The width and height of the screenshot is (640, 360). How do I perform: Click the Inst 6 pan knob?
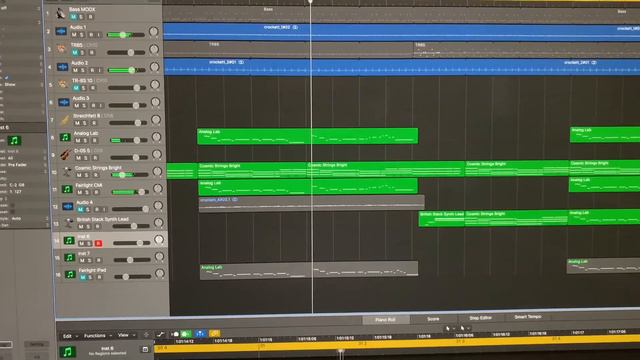pos(159,240)
